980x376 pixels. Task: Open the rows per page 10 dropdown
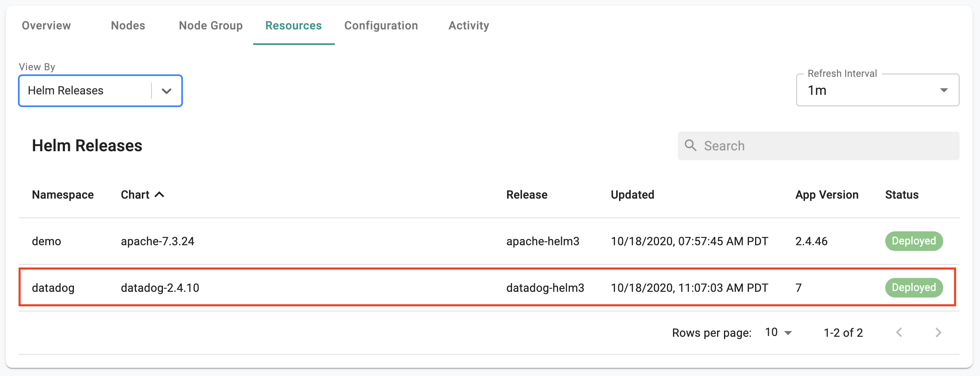(778, 332)
